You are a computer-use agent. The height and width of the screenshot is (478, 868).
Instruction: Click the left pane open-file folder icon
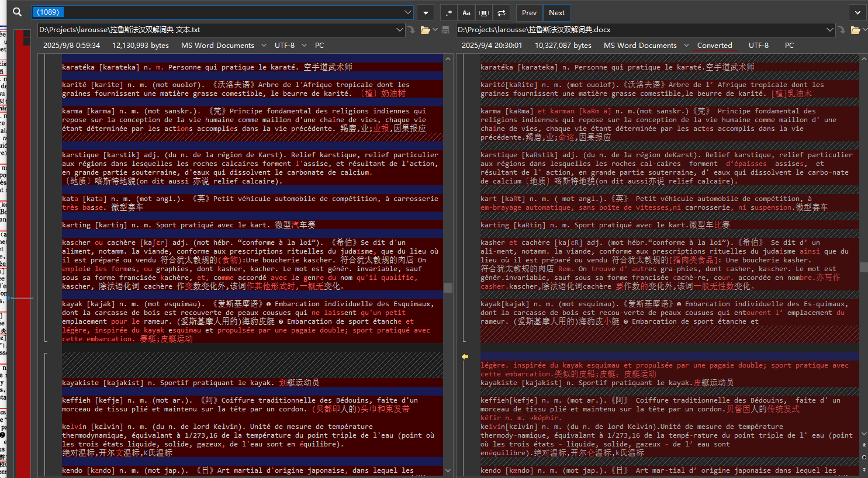point(425,30)
